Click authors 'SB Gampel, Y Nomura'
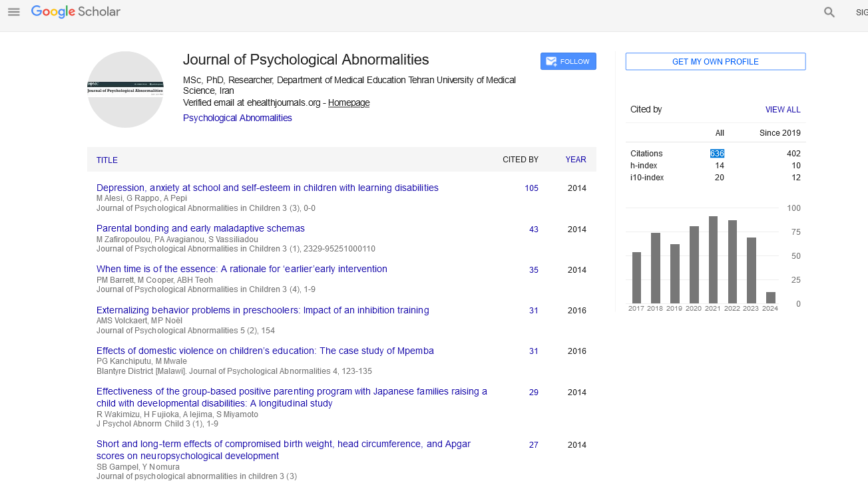This screenshot has height=485, width=868. 138,467
